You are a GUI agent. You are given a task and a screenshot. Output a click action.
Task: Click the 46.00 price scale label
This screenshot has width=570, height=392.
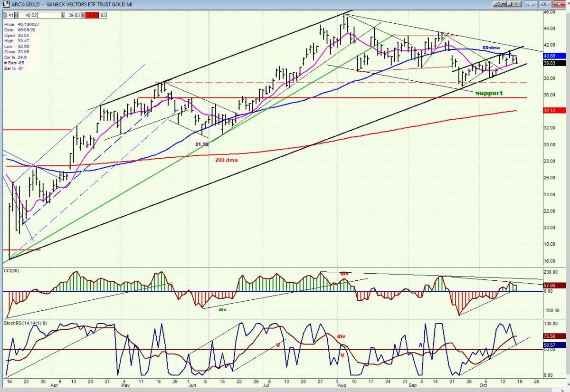coord(550,12)
